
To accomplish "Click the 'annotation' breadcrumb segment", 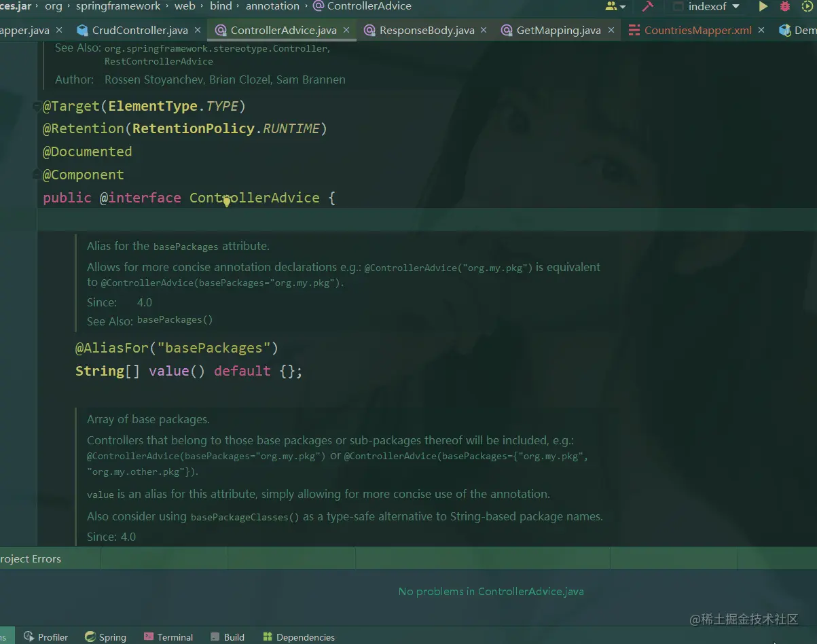I will pyautogui.click(x=272, y=6).
